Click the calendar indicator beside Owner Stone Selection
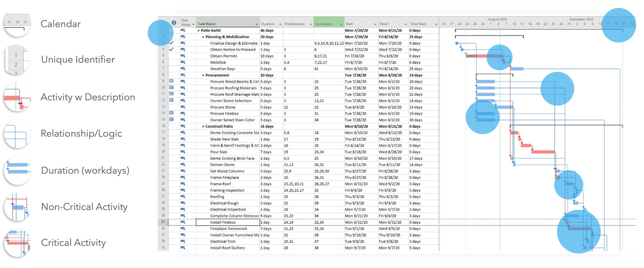This screenshot has height=268, width=644. 171,100
